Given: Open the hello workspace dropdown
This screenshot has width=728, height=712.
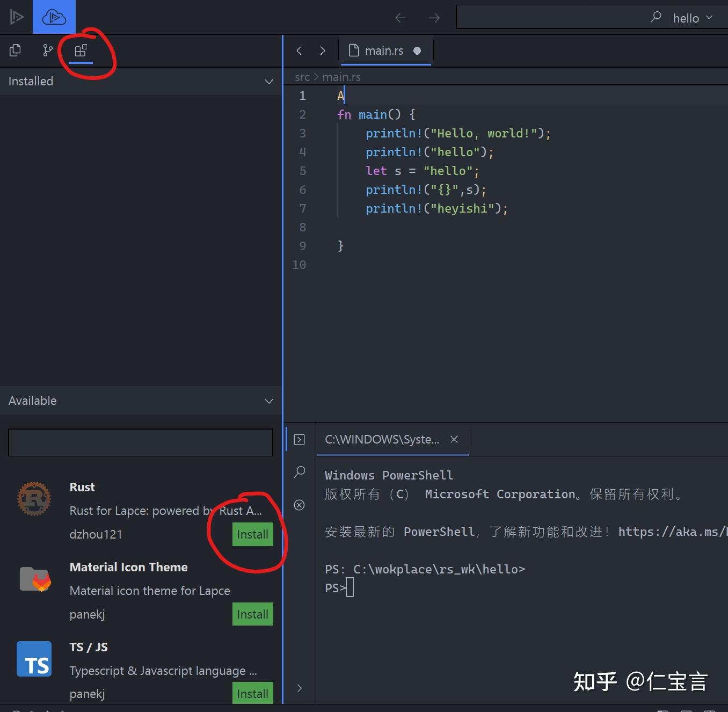Looking at the screenshot, I should (x=692, y=18).
